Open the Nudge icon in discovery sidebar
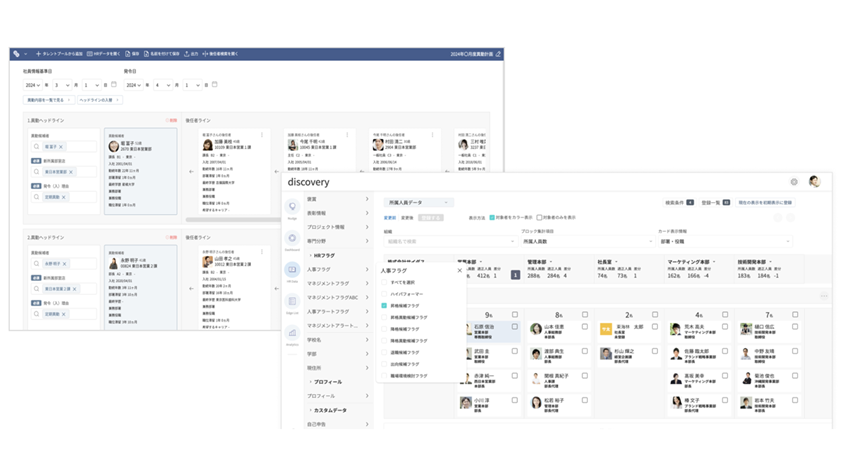Screen dimensions: 847x476 click(292, 208)
